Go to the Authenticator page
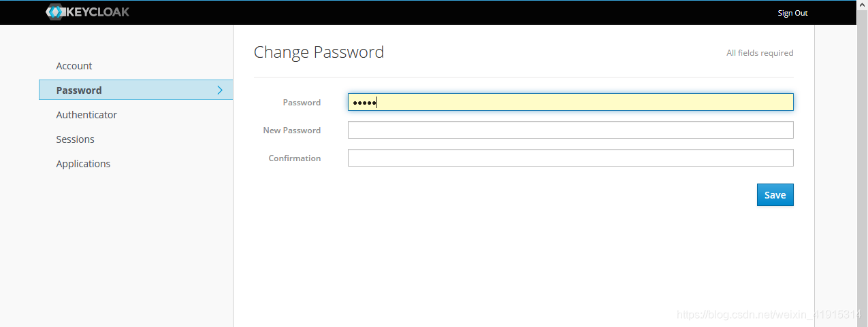The width and height of the screenshot is (868, 327). click(86, 115)
